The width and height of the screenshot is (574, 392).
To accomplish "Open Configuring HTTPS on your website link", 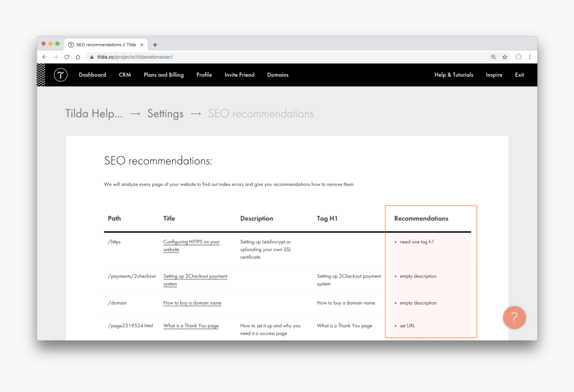I will tap(192, 246).
